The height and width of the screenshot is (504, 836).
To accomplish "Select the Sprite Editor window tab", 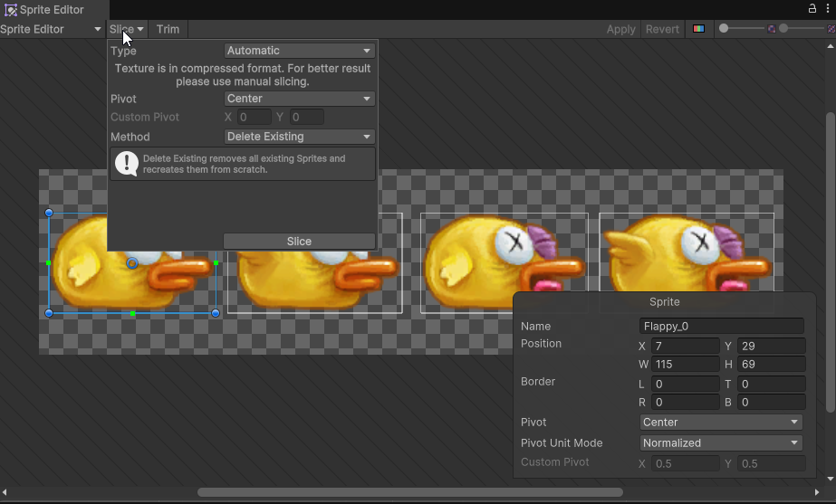I will pyautogui.click(x=54, y=10).
